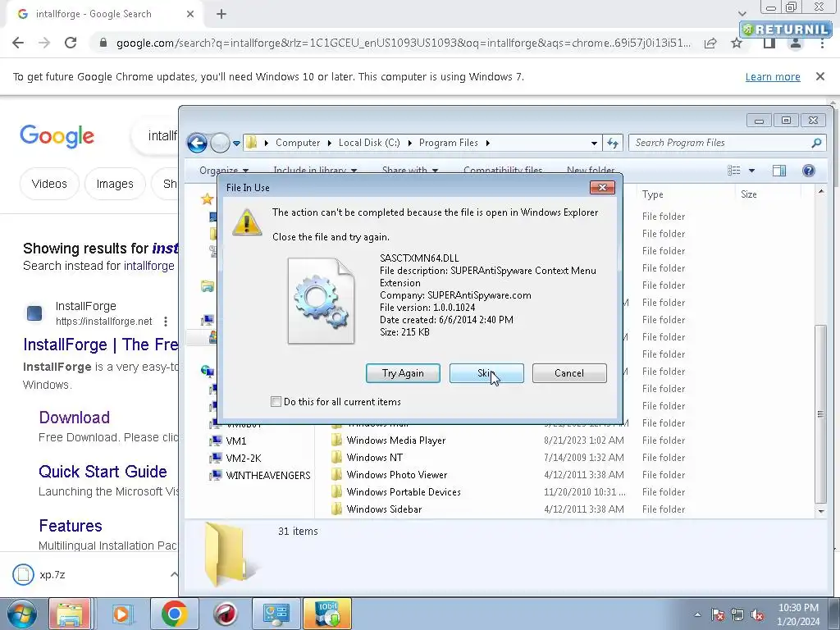Click the Google logo
The image size is (840, 630).
pos(57,136)
